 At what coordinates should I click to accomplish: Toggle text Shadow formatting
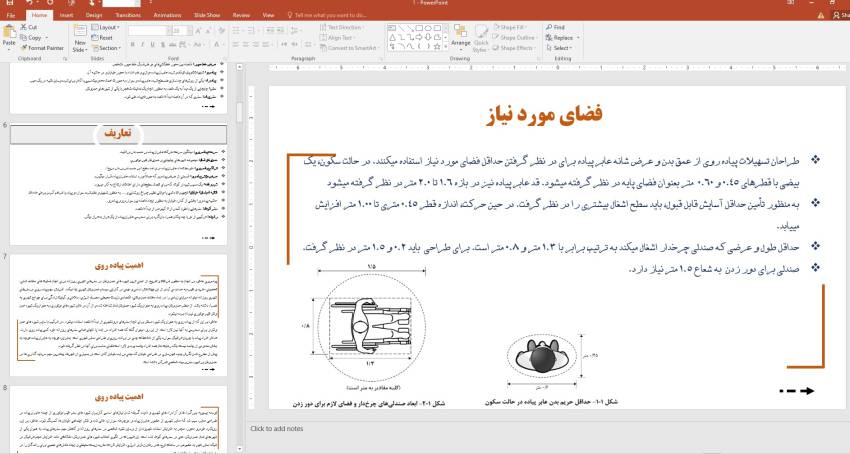coord(162,44)
